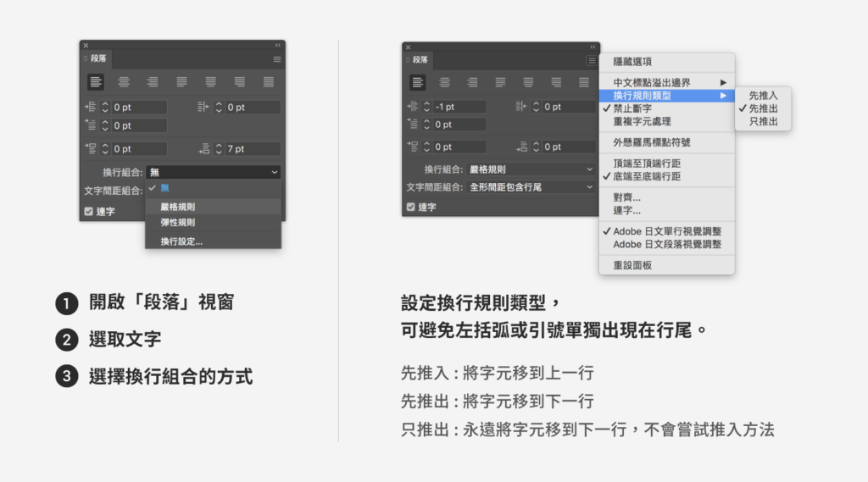Select 只推出 in submenu
Screen dimensions: 868x482
763,122
